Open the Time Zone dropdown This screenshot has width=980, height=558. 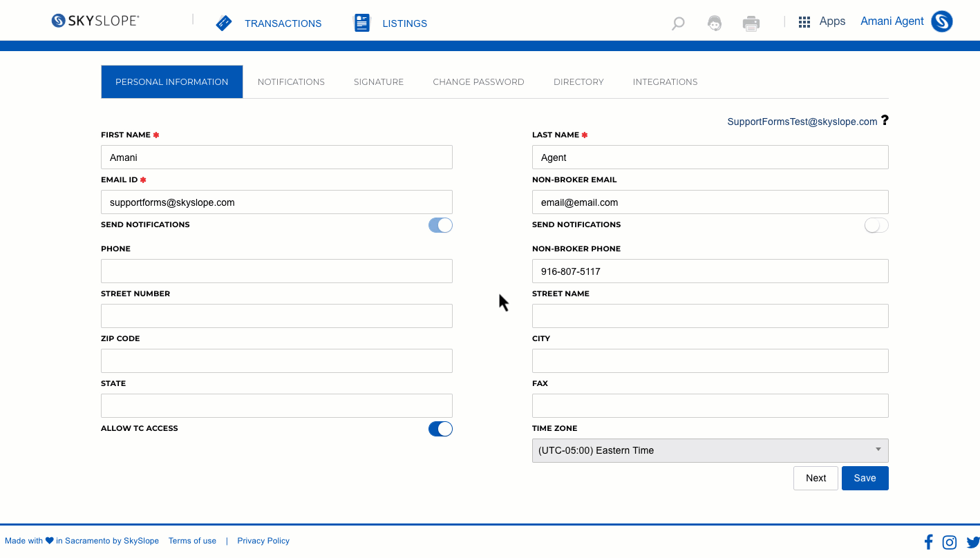click(710, 450)
